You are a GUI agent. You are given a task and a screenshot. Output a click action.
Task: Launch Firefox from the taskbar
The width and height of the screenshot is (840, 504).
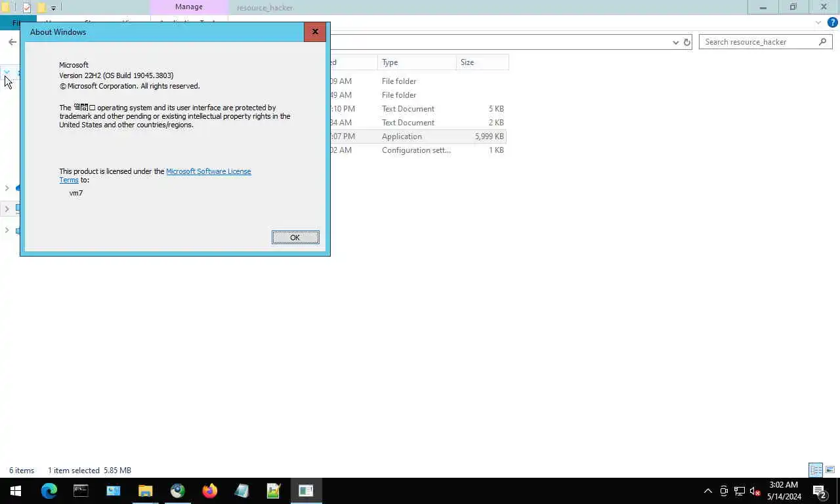[209, 490]
